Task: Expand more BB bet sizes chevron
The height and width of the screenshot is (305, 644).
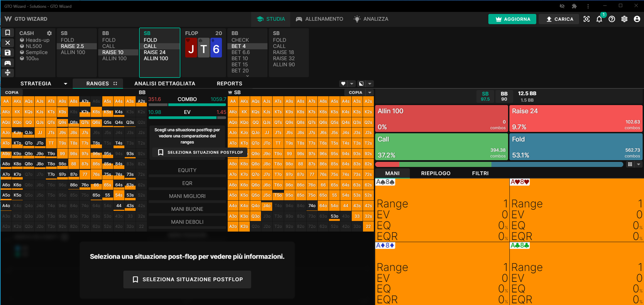Action: pyautogui.click(x=247, y=76)
